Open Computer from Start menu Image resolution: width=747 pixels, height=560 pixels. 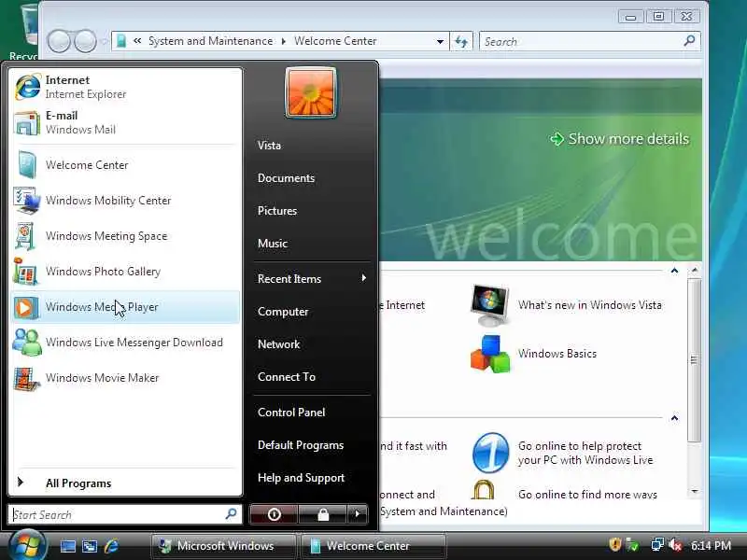(x=283, y=312)
